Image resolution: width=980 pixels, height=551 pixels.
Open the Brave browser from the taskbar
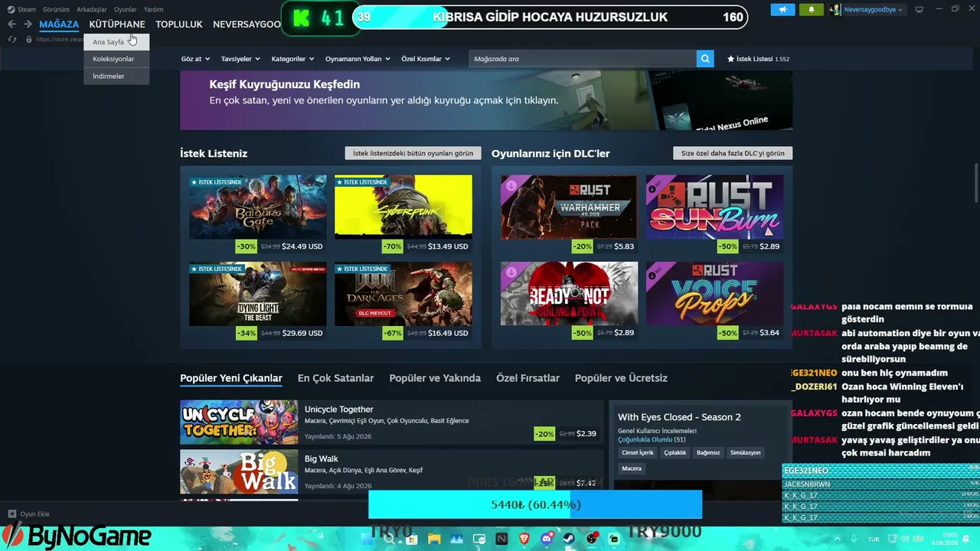[x=524, y=539]
